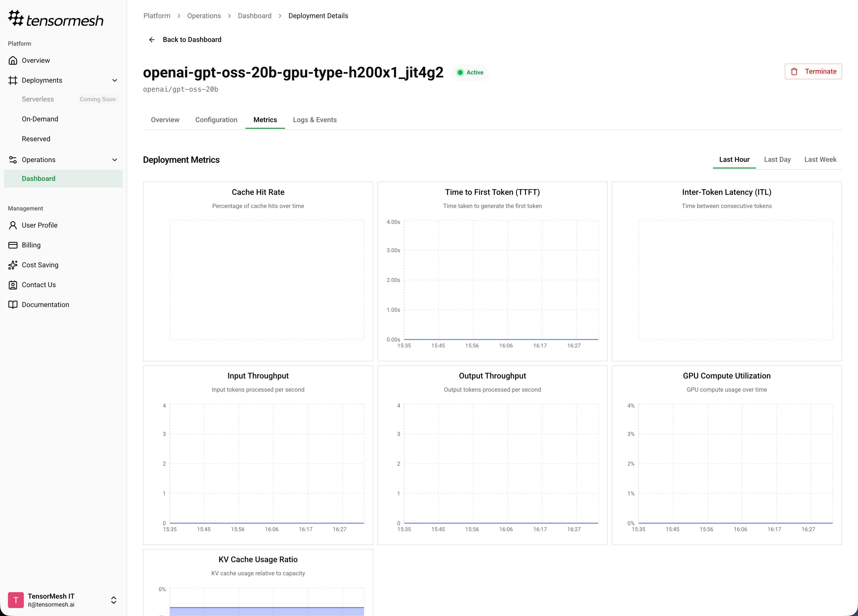Click the Operations breadcrumb link
This screenshot has height=616, width=858.
204,15
